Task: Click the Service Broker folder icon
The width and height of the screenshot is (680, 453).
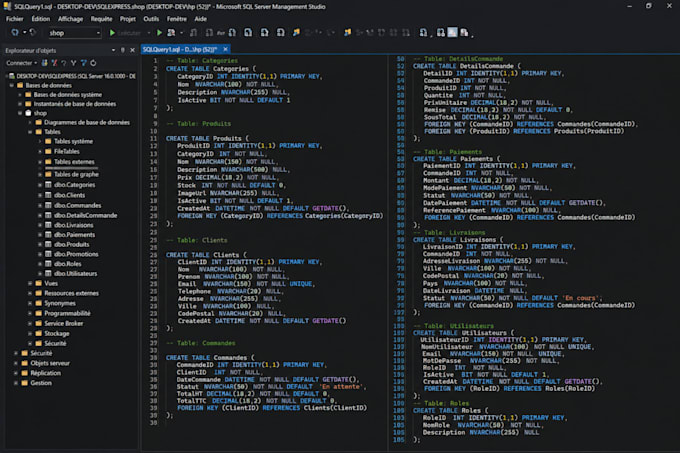Action: point(39,323)
